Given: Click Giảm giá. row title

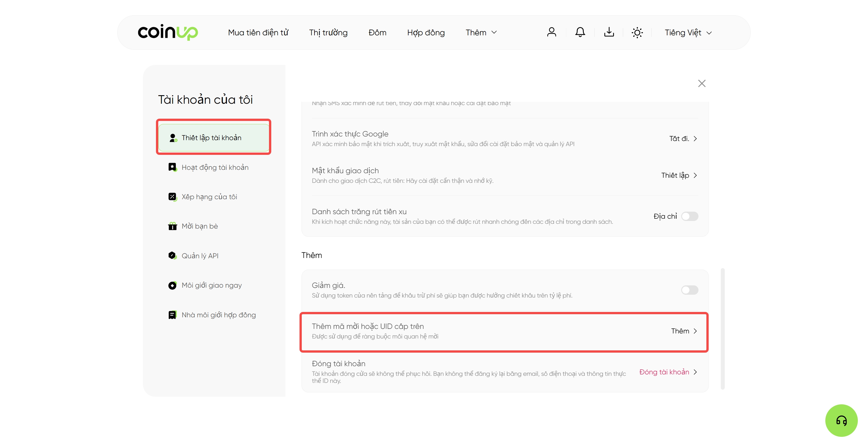Looking at the screenshot, I should coord(329,286).
